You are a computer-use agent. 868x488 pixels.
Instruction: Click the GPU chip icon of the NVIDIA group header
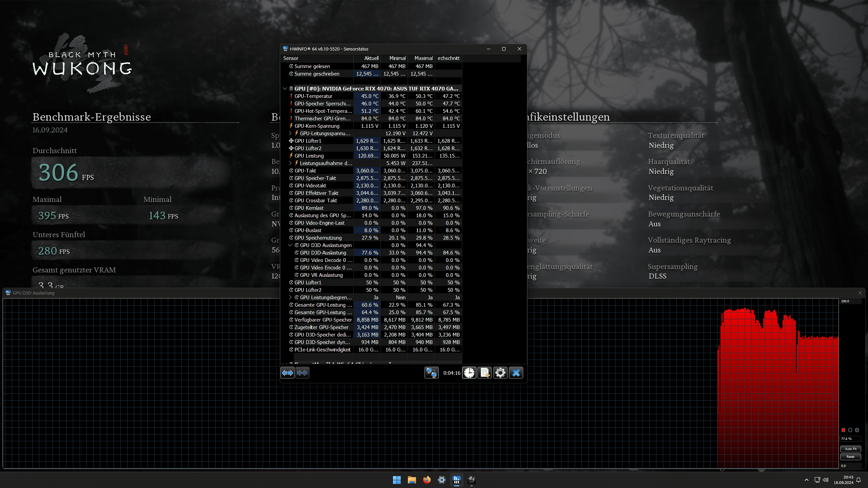[x=291, y=88]
